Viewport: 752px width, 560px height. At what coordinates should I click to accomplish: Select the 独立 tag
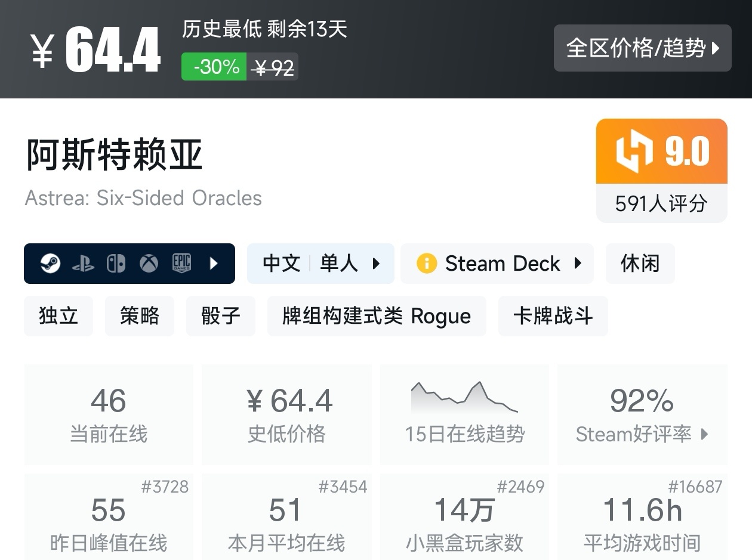tap(58, 315)
